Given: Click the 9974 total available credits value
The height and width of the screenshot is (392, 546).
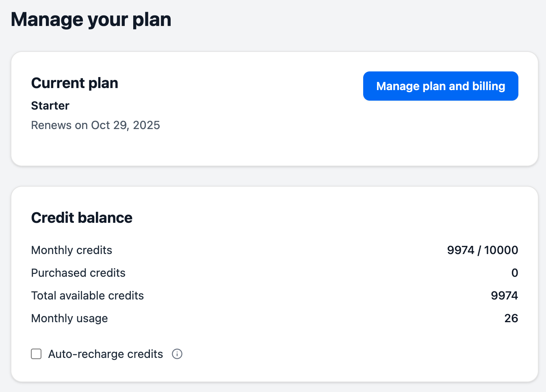Looking at the screenshot, I should pos(505,295).
